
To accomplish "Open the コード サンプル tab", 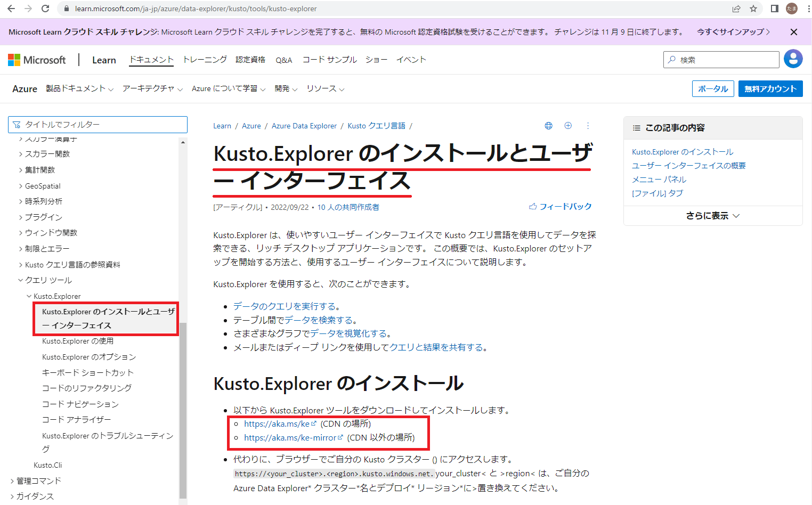I will pos(330,60).
